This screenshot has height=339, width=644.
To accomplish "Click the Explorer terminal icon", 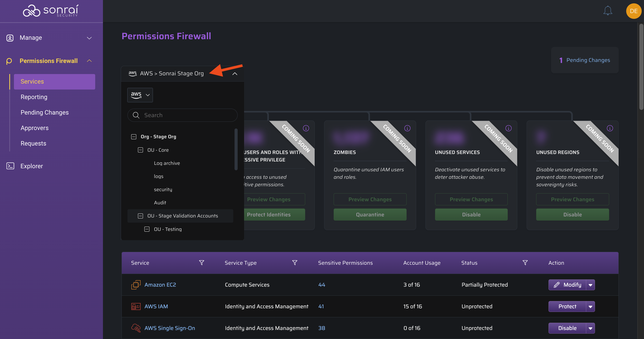I will [x=10, y=166].
